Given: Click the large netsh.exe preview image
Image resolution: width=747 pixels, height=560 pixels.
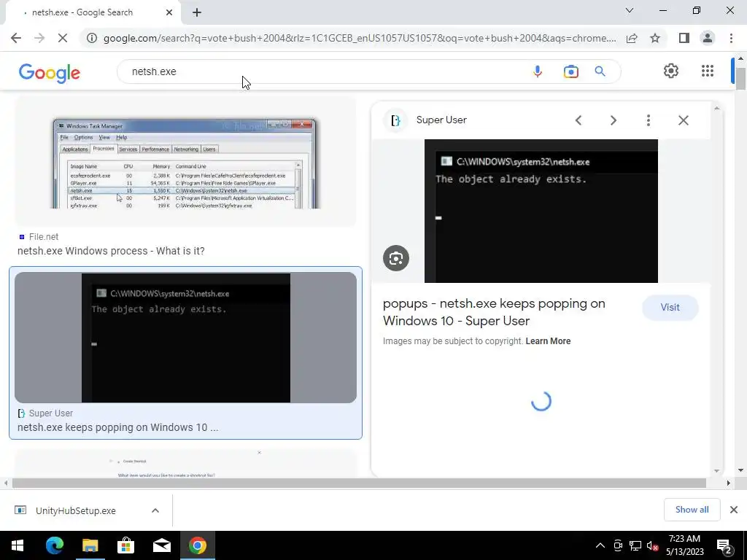Looking at the screenshot, I should (541, 211).
